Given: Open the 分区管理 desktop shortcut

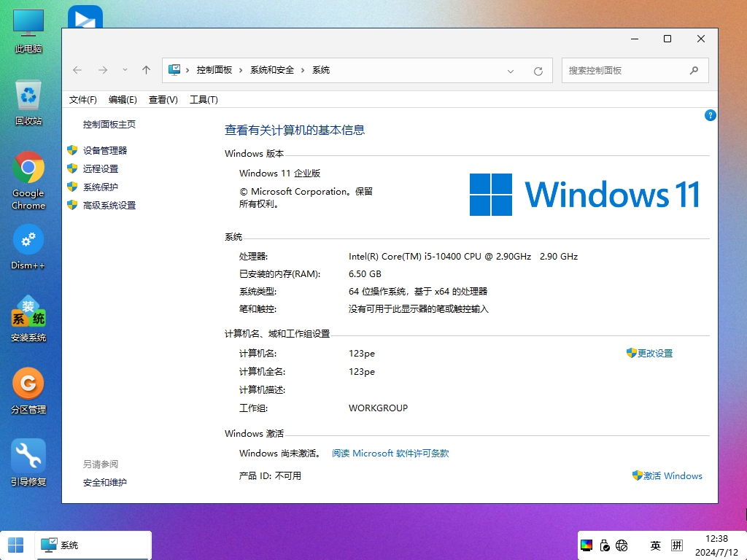Looking at the screenshot, I should [28, 392].
